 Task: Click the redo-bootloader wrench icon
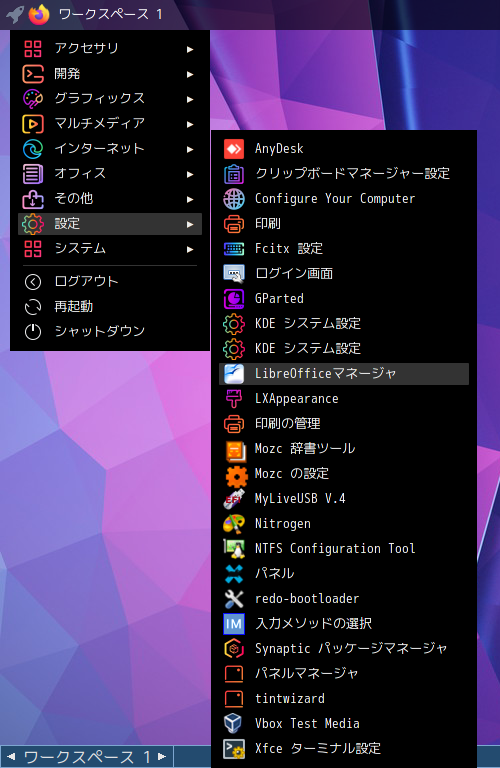tap(234, 599)
